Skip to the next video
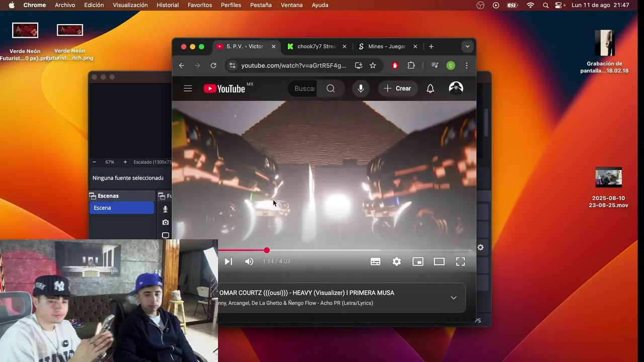 (228, 261)
